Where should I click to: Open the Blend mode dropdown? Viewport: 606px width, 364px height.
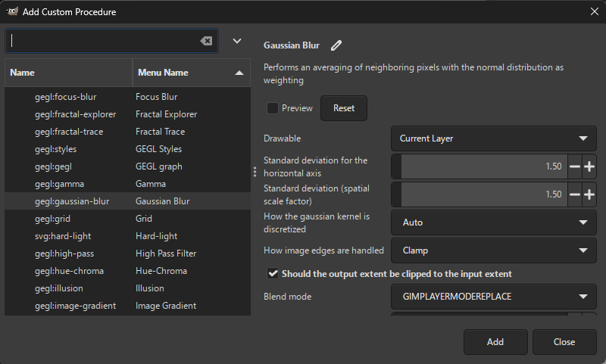click(493, 297)
